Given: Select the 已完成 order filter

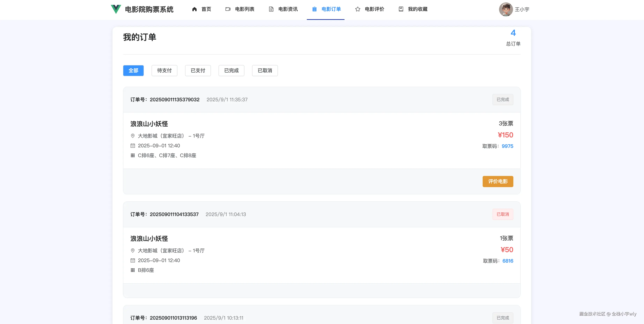Looking at the screenshot, I should [x=231, y=70].
